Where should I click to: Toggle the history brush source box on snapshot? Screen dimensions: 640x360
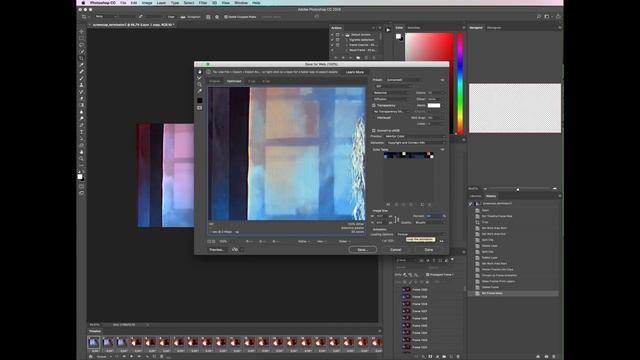pos(471,203)
